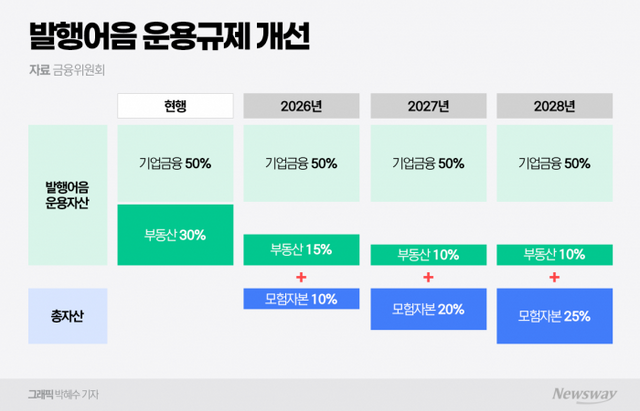Click the plus sign above 모험자본 25%
The image size is (640, 411).
(555, 276)
